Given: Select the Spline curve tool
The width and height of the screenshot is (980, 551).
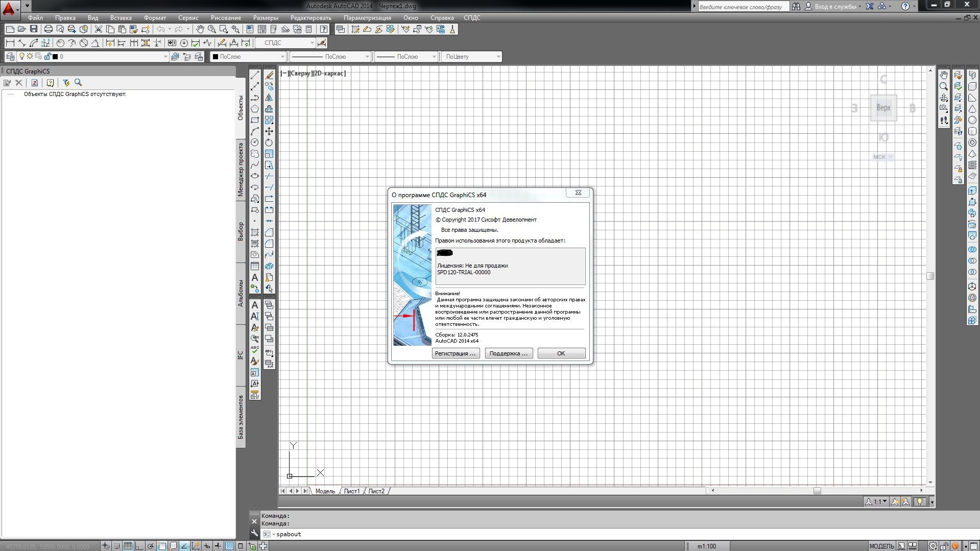Looking at the screenshot, I should click(x=255, y=165).
